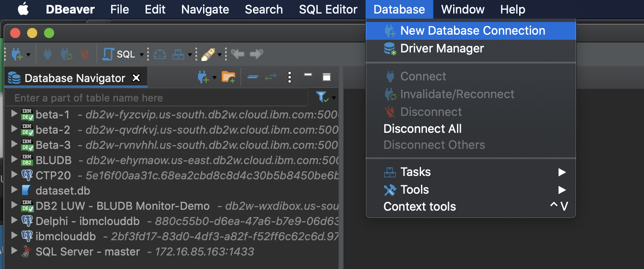This screenshot has width=644, height=269.
Task: Open the dropdown arrow beside the SQL button
Action: pos(142,55)
